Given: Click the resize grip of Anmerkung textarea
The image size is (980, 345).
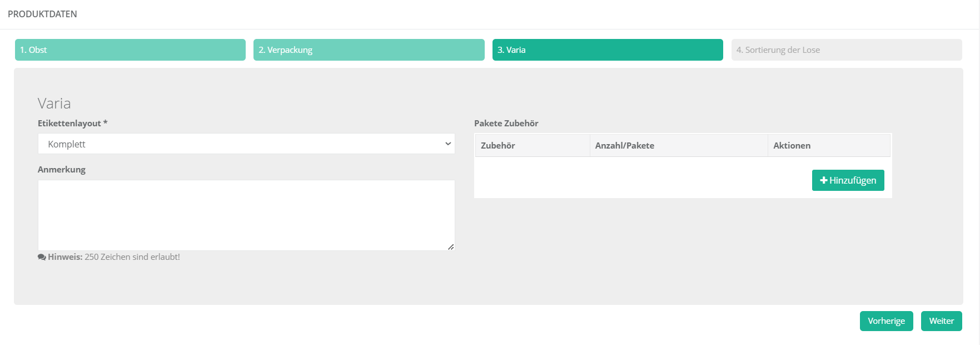Looking at the screenshot, I should click(x=451, y=247).
